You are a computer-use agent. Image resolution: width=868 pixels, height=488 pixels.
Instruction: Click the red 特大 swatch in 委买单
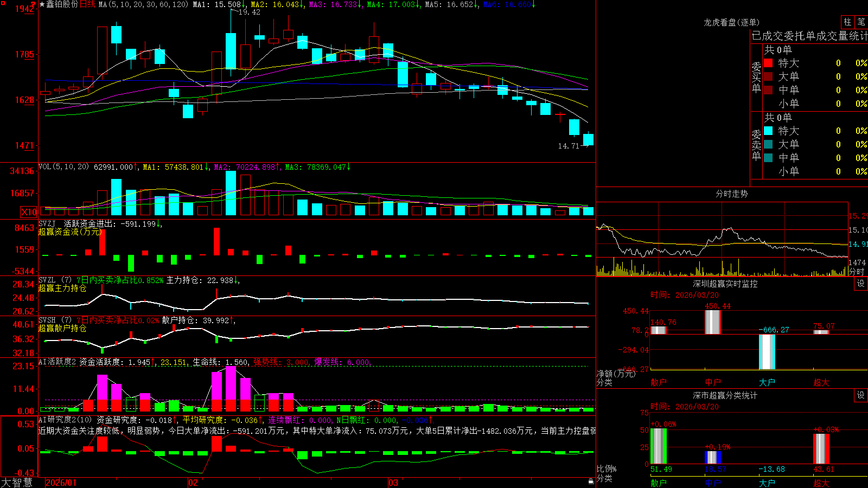(768, 63)
